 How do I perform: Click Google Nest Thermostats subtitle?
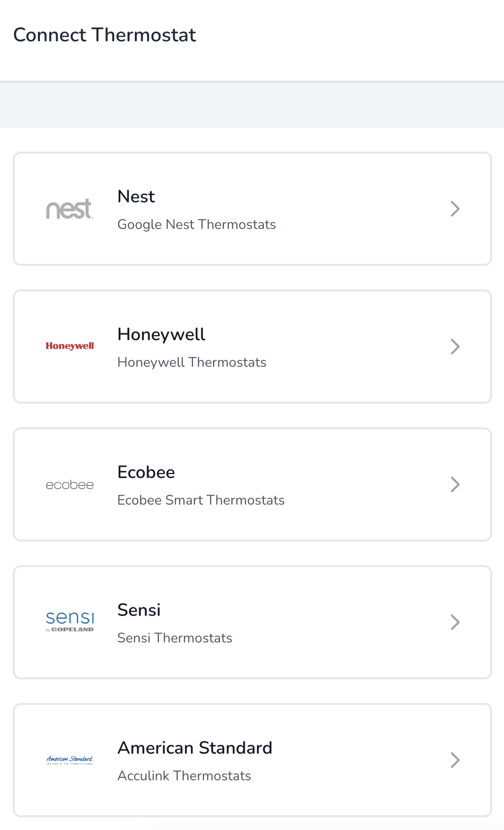[x=196, y=224]
